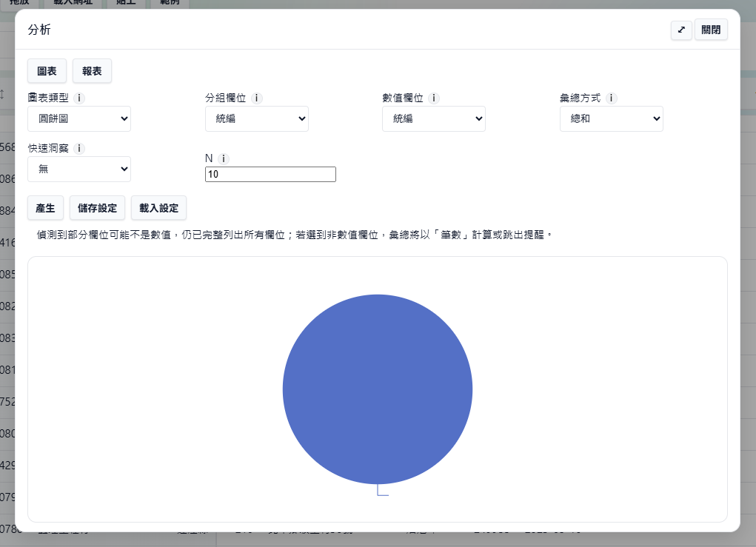Click info icon next to 快速洞察
Image resolution: width=756 pixels, height=547 pixels.
[x=79, y=148]
